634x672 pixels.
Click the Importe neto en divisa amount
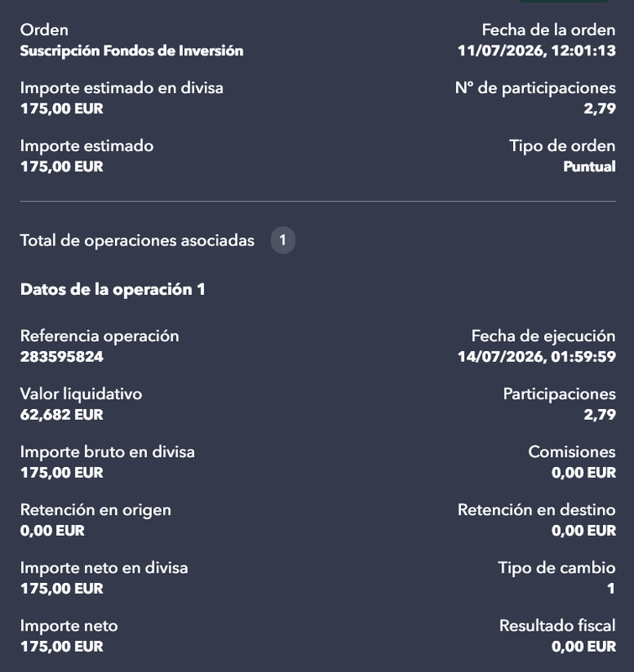pos(61,589)
